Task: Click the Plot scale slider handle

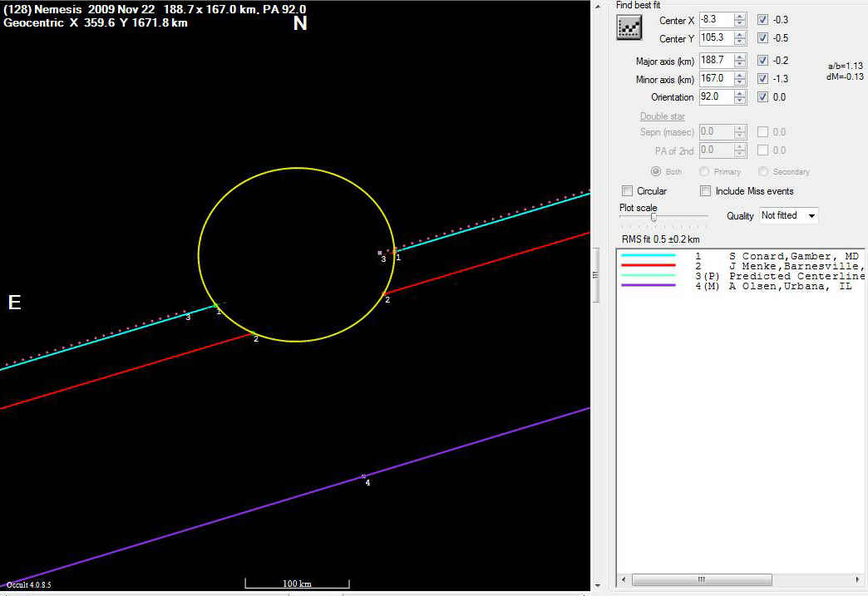Action: point(653,217)
